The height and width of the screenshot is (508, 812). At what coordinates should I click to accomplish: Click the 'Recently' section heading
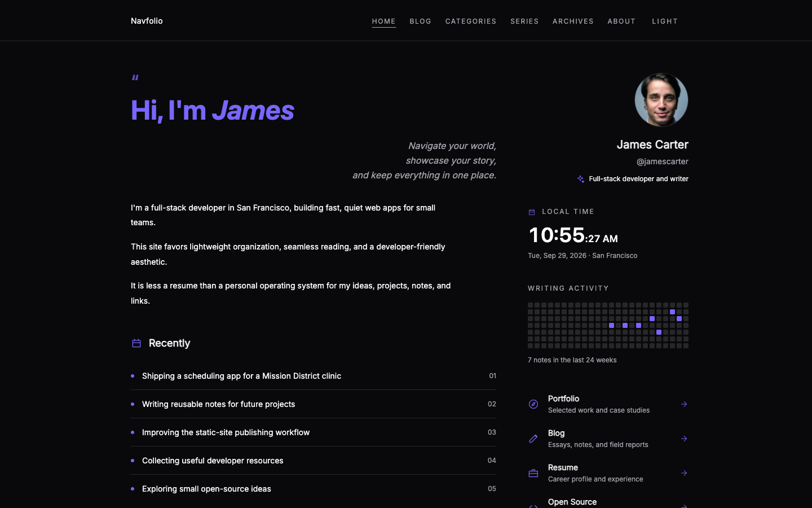point(169,343)
